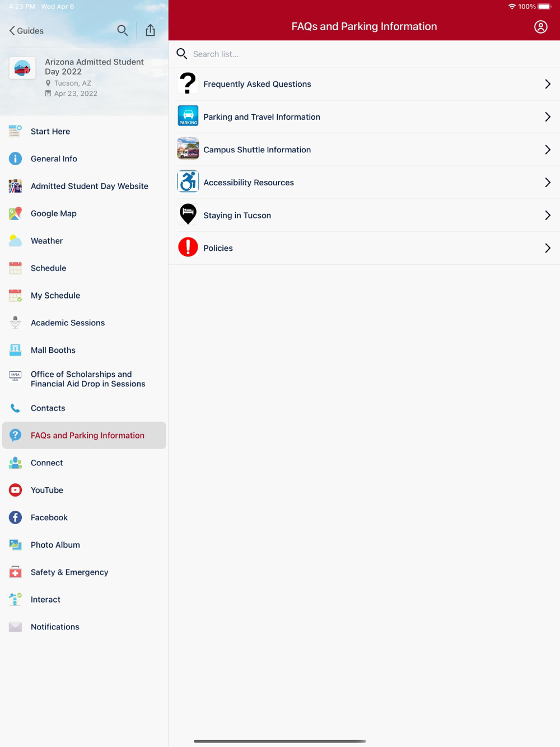Image resolution: width=560 pixels, height=747 pixels.
Task: Select Start Here menu item
Action: pyautogui.click(x=84, y=132)
